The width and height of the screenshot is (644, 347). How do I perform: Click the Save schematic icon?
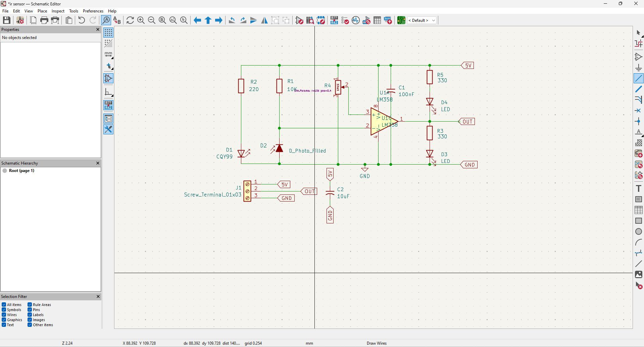point(7,20)
